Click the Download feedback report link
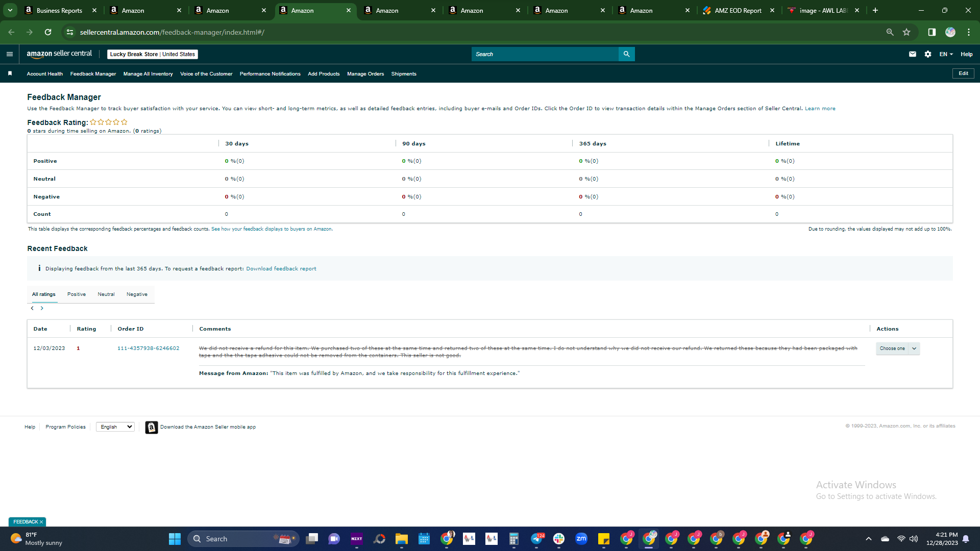The height and width of the screenshot is (551, 980). pyautogui.click(x=281, y=269)
